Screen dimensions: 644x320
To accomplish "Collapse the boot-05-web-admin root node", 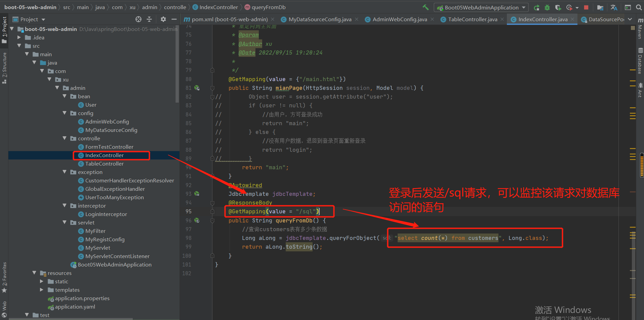I will pyautogui.click(x=12, y=29).
